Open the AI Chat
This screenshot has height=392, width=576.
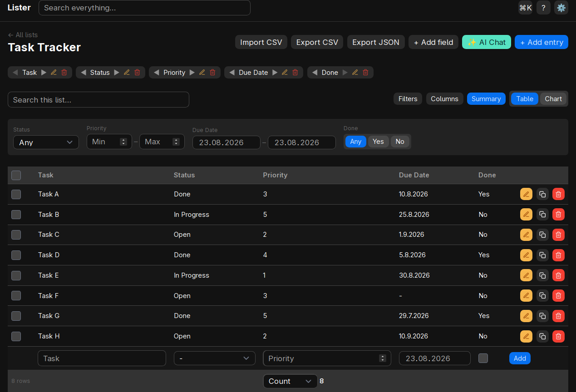coord(487,42)
